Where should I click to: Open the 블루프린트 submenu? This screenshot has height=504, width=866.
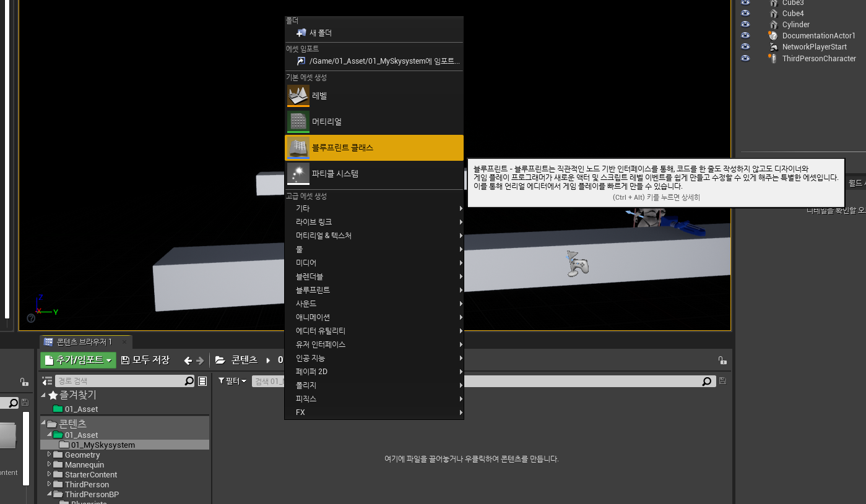[374, 290]
